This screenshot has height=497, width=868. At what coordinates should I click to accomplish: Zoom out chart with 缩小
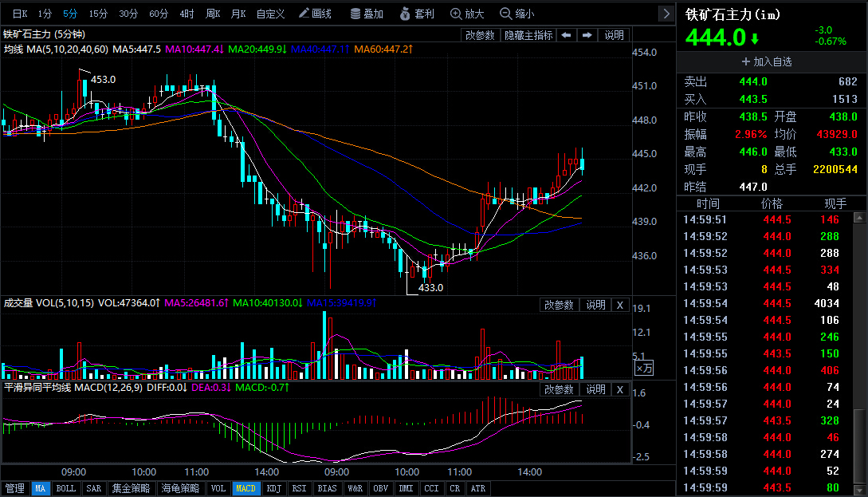(516, 14)
